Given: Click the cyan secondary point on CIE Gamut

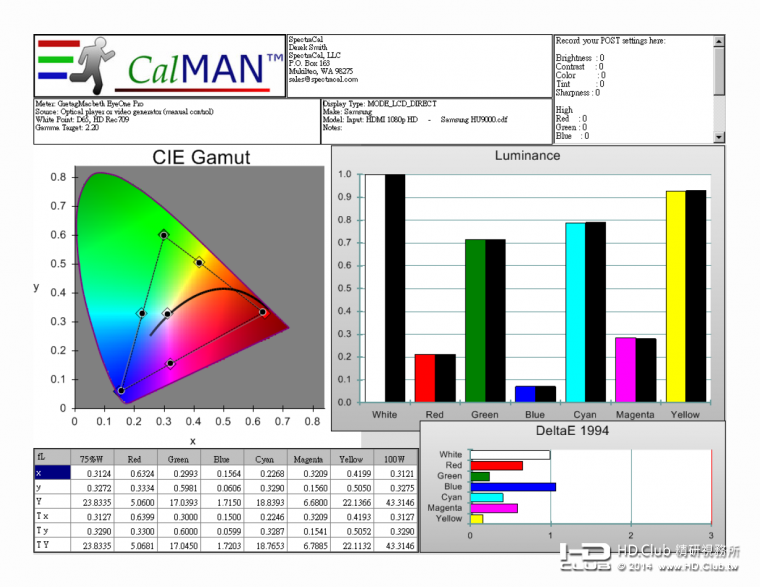Looking at the screenshot, I should coord(142,313).
